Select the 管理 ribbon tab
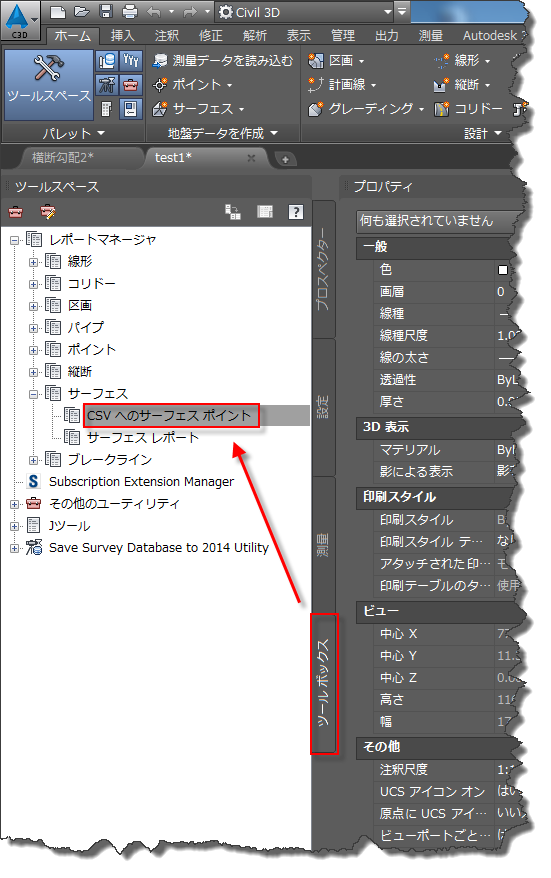This screenshot has width=551, height=878. 343,35
